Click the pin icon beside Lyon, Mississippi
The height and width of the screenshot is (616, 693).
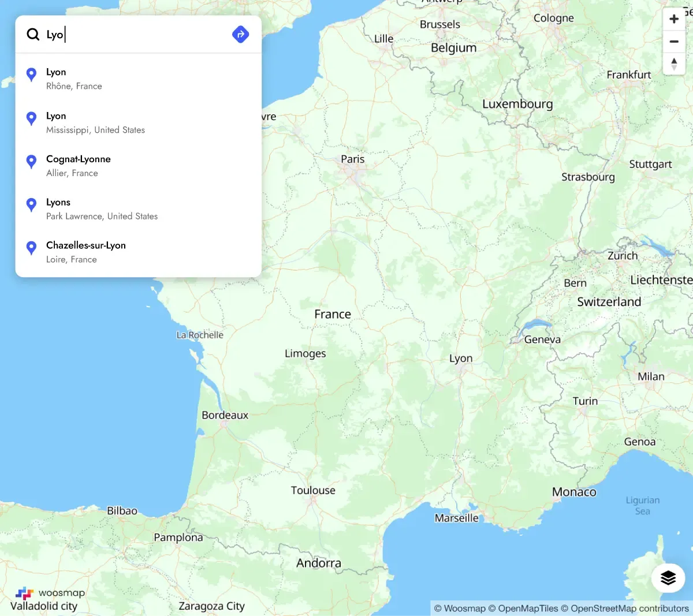tap(32, 118)
